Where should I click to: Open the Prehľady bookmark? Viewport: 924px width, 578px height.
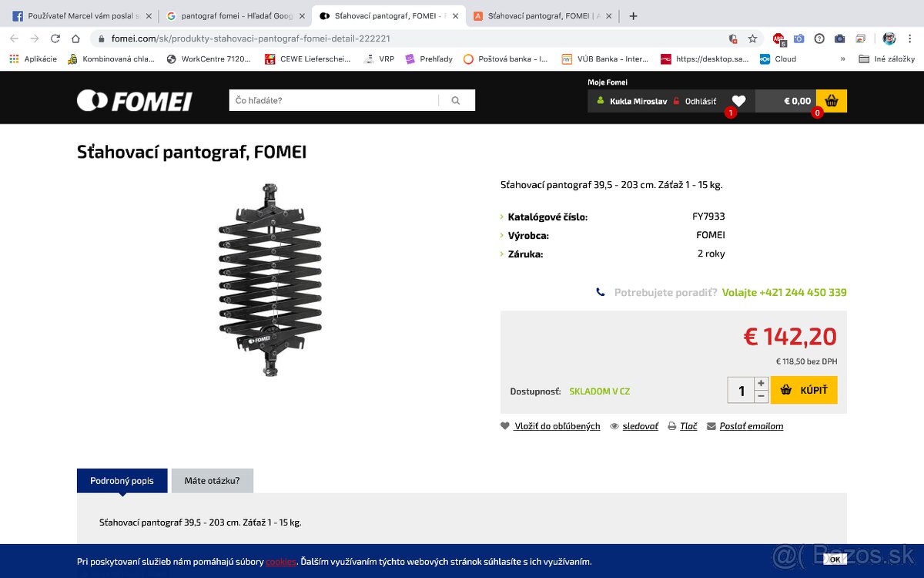(x=429, y=59)
